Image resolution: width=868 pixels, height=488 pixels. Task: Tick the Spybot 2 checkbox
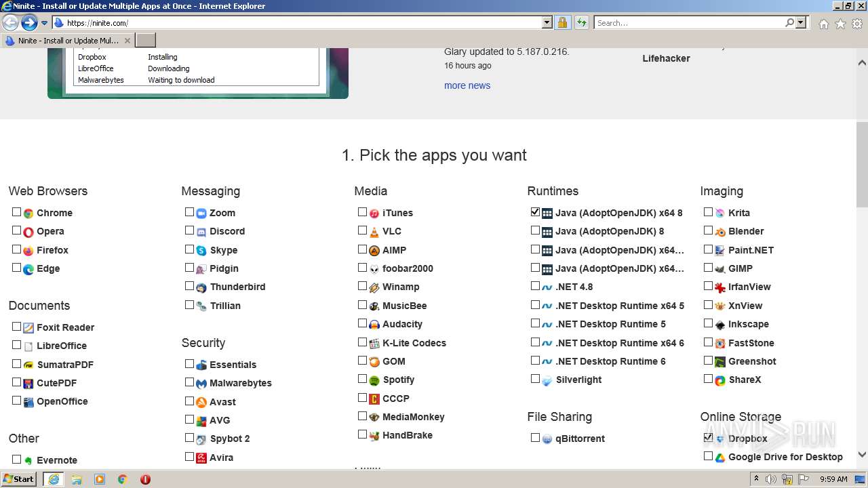(x=189, y=438)
